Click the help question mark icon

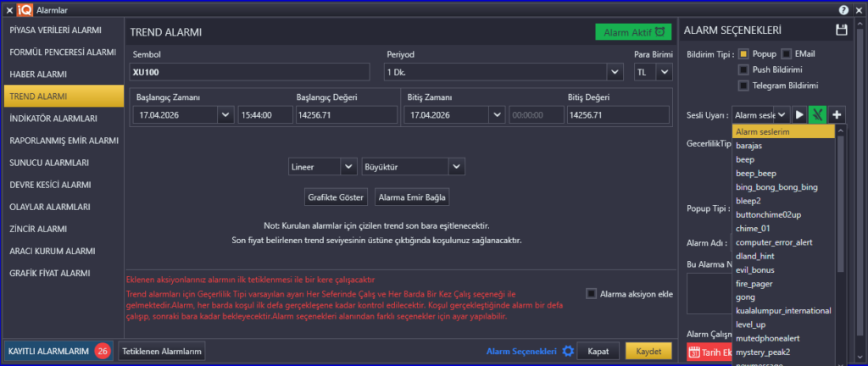(843, 9)
